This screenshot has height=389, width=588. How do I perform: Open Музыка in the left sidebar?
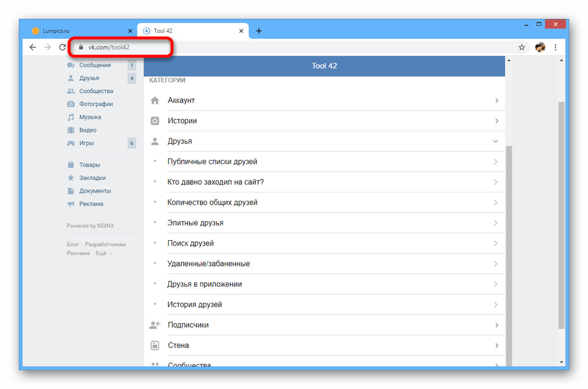point(90,117)
